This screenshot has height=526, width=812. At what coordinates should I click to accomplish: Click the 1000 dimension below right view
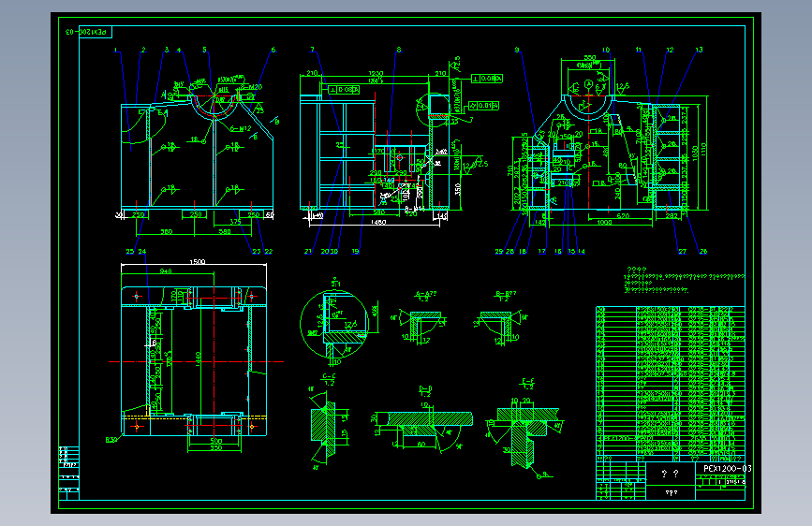(x=604, y=223)
